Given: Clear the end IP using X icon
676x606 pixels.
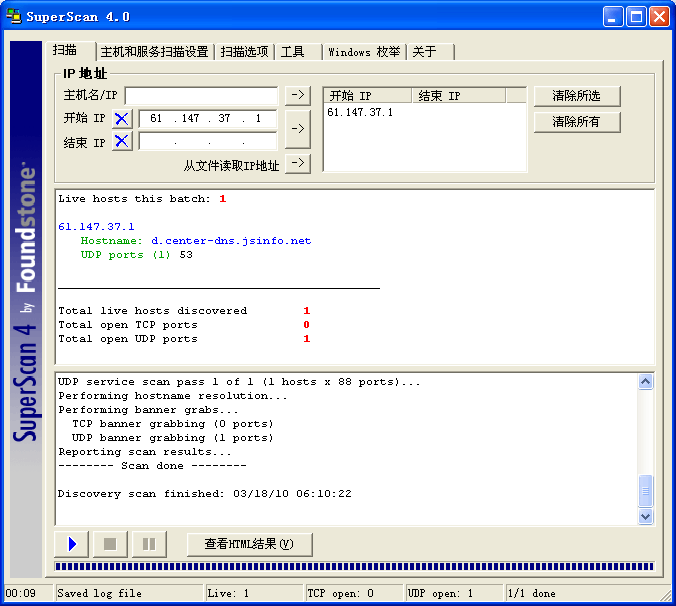Looking at the screenshot, I should coord(122,141).
